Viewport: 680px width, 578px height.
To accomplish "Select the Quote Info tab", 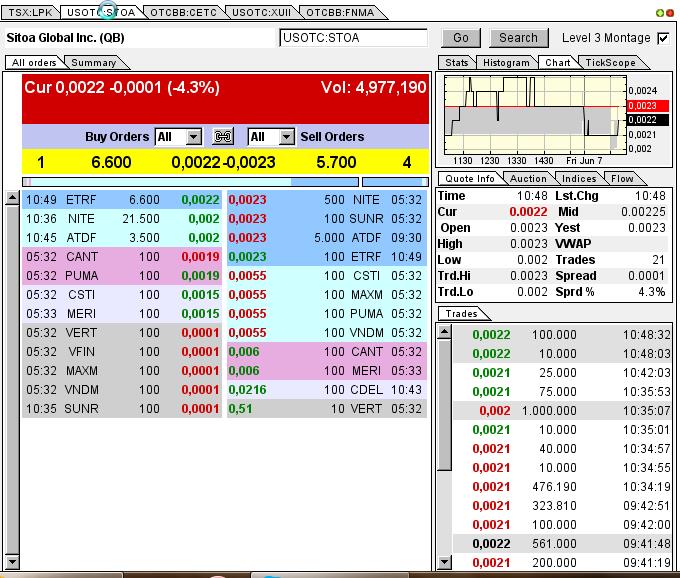I will (470, 179).
